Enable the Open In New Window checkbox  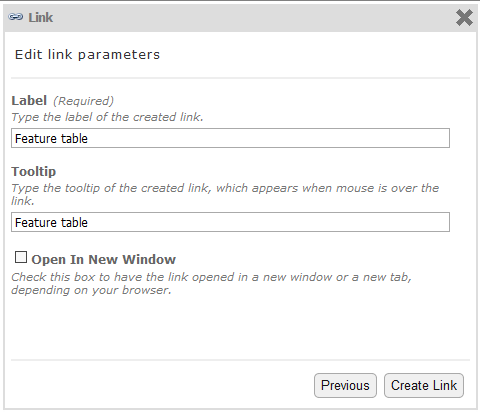21,257
